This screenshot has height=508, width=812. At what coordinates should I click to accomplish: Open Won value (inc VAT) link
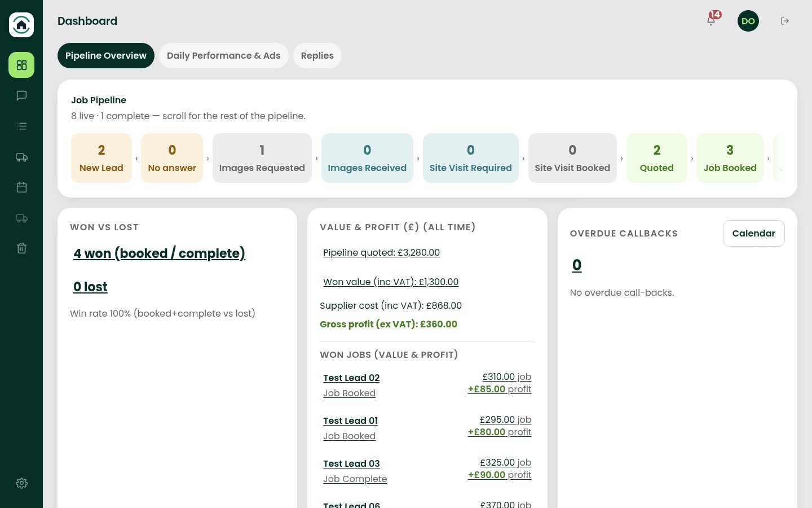point(391,282)
